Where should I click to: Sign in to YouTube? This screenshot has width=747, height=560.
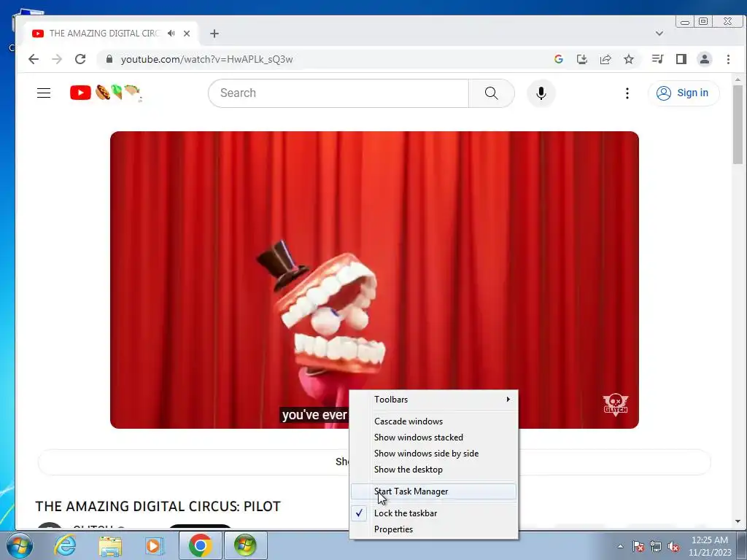tap(683, 93)
